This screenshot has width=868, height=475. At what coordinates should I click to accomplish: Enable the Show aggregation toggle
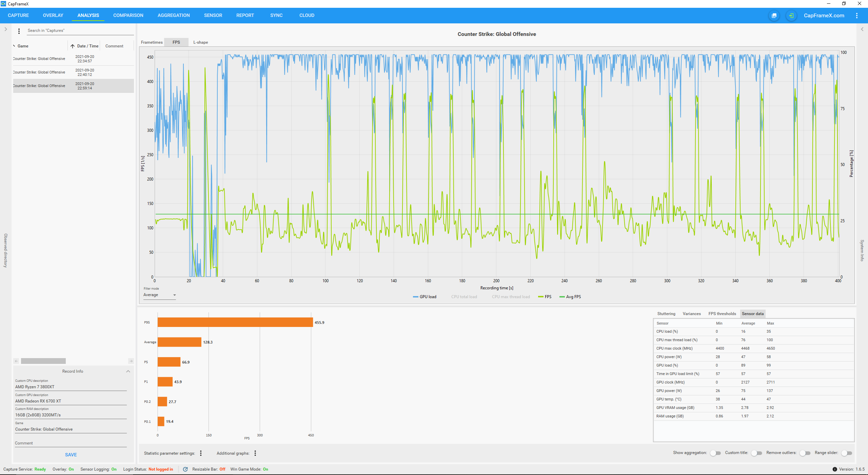(715, 453)
